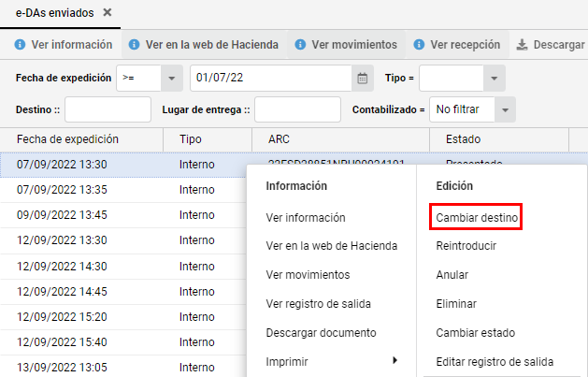Screen dimensions: 588x377
Task: Choose Ver movimientos in context menu
Action: [308, 275]
